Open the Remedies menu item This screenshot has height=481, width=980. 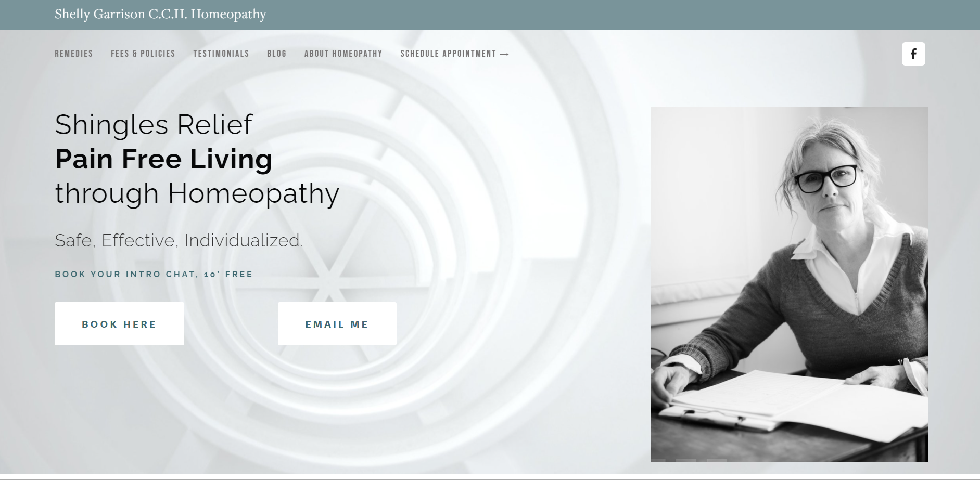click(74, 54)
